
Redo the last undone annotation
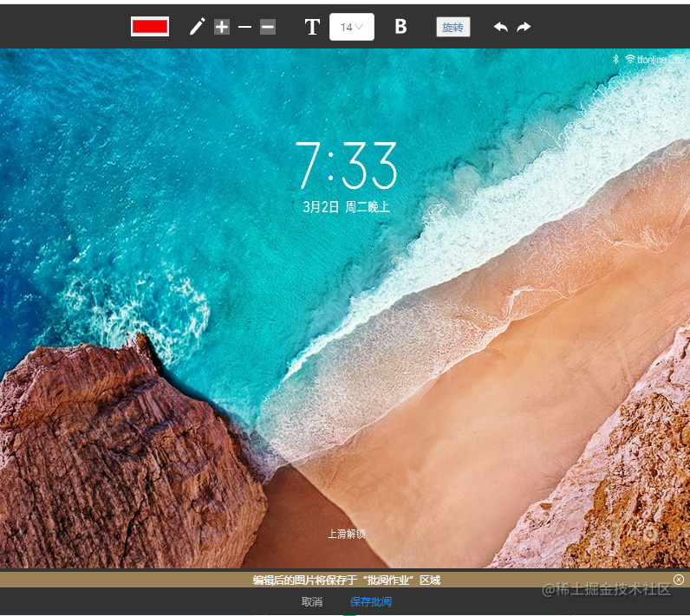click(x=524, y=27)
